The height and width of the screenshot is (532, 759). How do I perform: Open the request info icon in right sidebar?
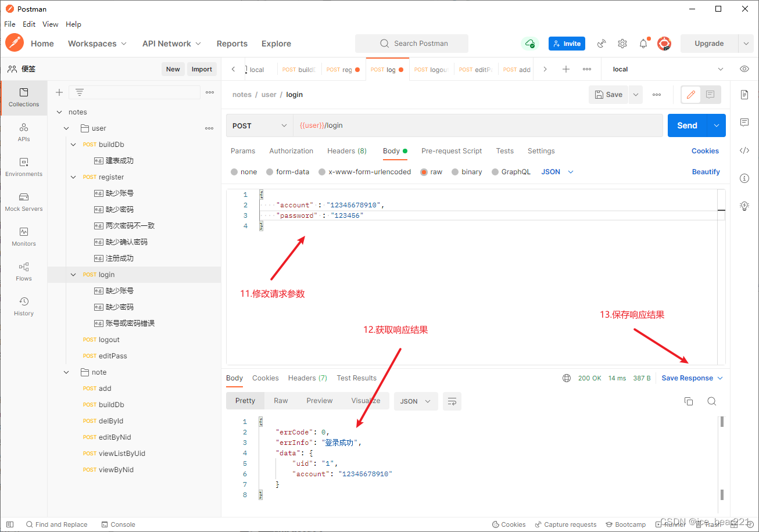[744, 178]
